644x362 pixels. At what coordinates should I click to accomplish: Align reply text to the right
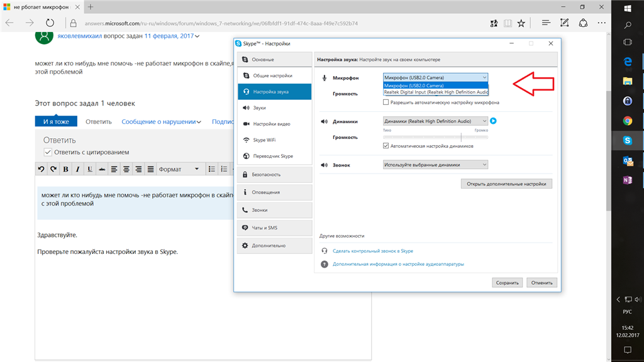[139, 169]
